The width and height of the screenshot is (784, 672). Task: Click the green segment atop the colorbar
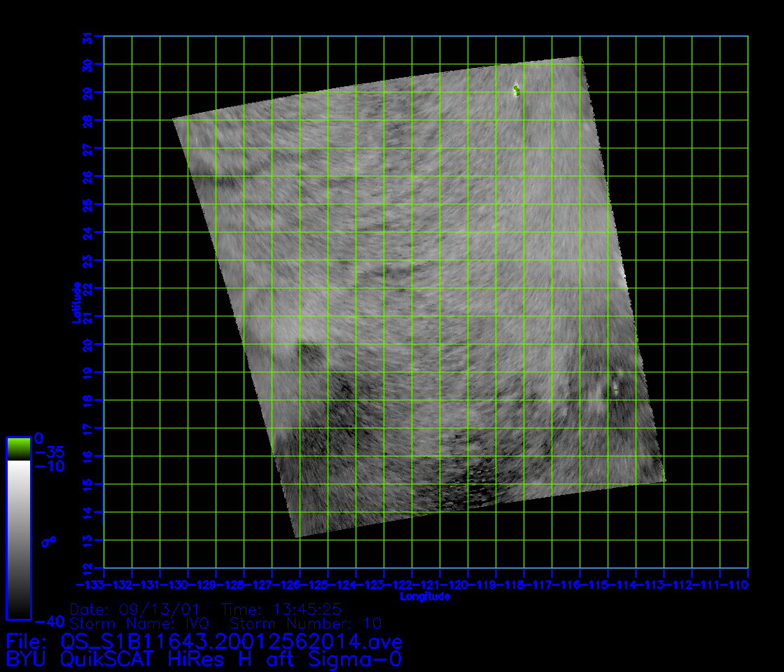(x=18, y=448)
